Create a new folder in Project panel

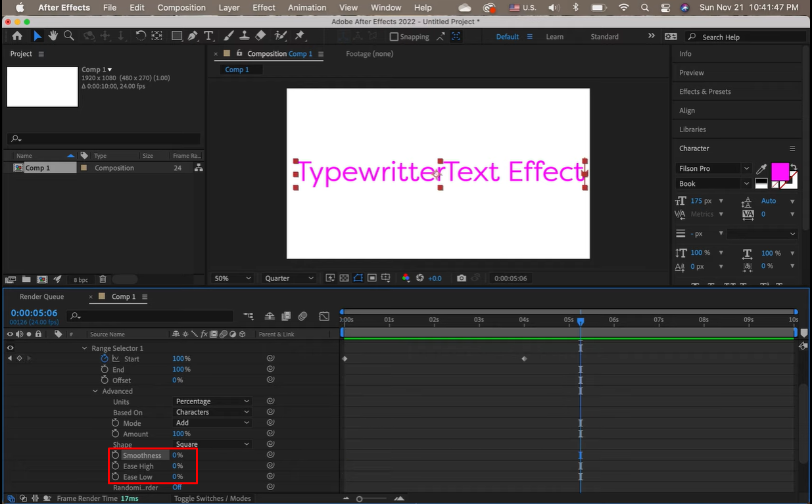click(26, 279)
